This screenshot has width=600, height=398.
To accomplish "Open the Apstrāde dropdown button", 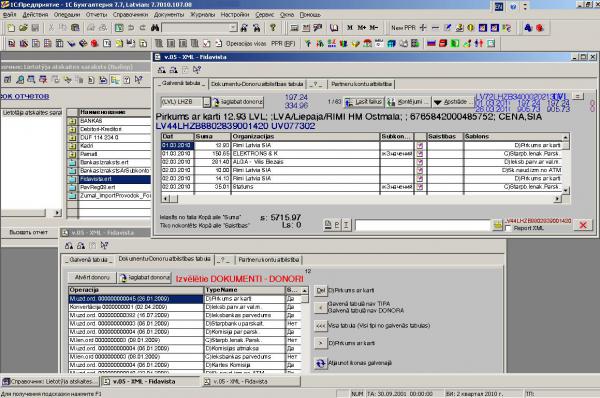I will pos(452,102).
